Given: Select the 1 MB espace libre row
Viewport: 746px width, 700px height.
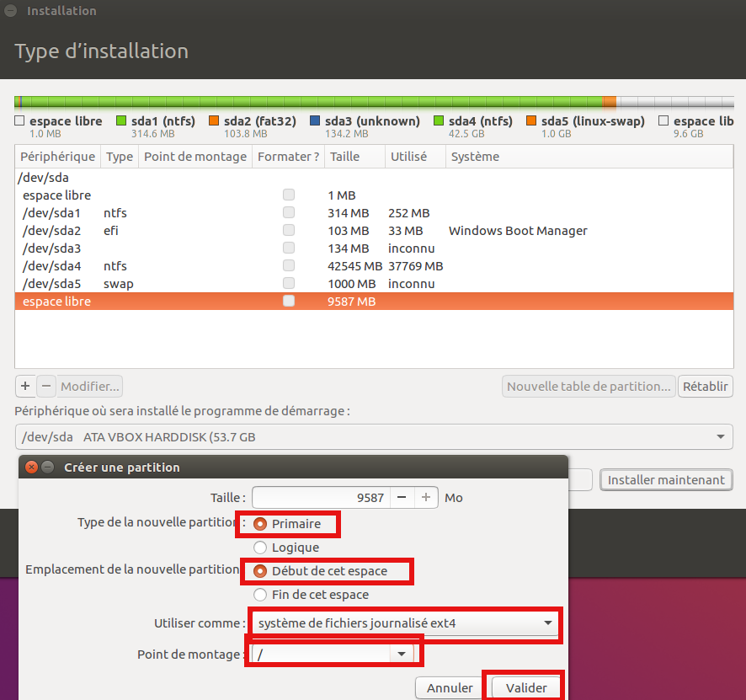Looking at the screenshot, I should point(374,195).
